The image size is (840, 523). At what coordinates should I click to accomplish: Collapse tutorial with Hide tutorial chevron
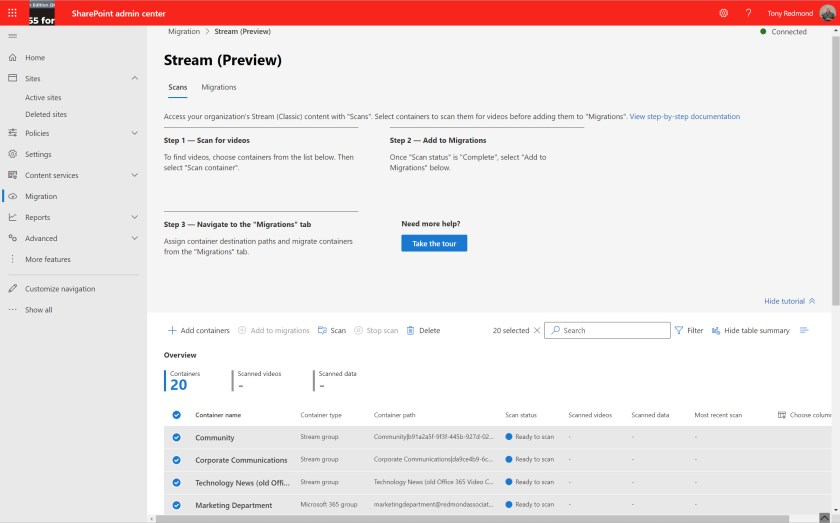click(x=812, y=301)
